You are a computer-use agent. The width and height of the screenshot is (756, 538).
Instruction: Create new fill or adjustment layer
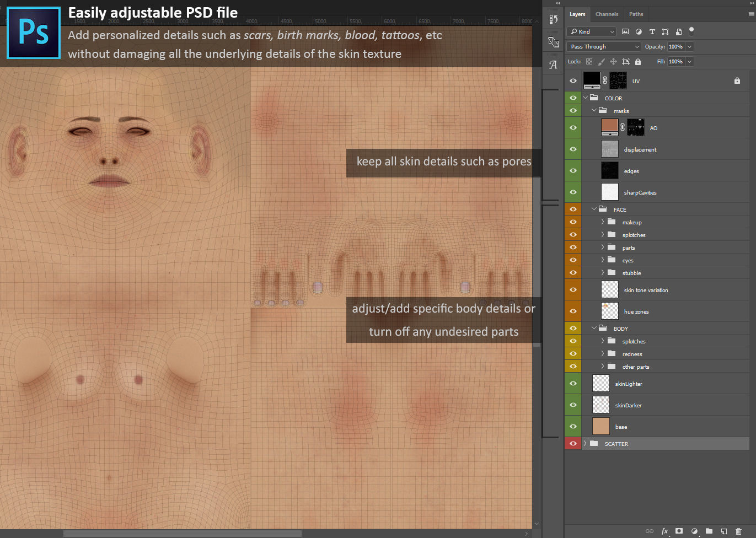694,531
